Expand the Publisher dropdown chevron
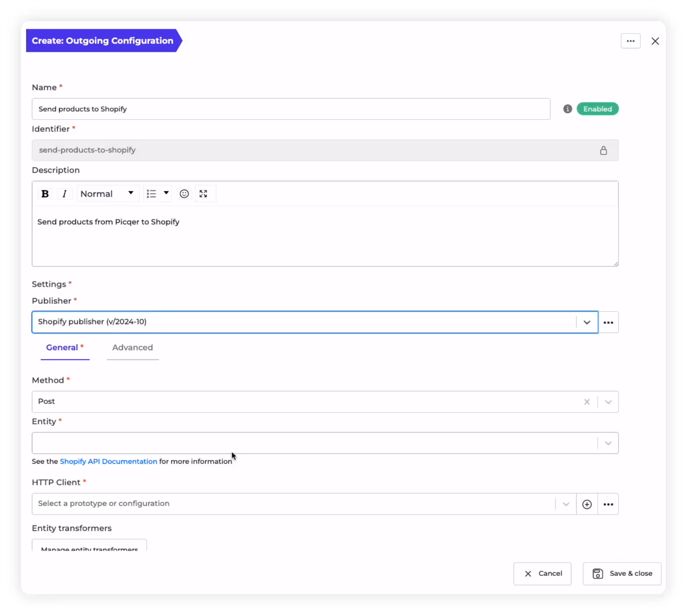The image size is (687, 616). click(x=587, y=322)
